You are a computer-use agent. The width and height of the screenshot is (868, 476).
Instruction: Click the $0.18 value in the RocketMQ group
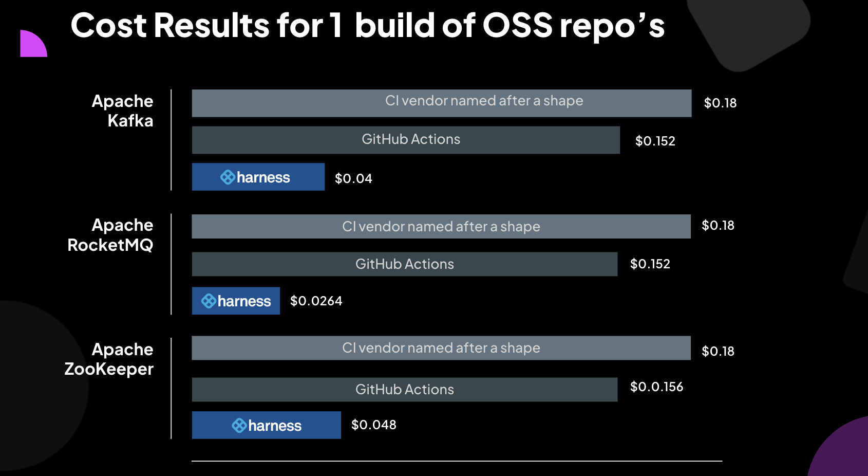pos(718,226)
